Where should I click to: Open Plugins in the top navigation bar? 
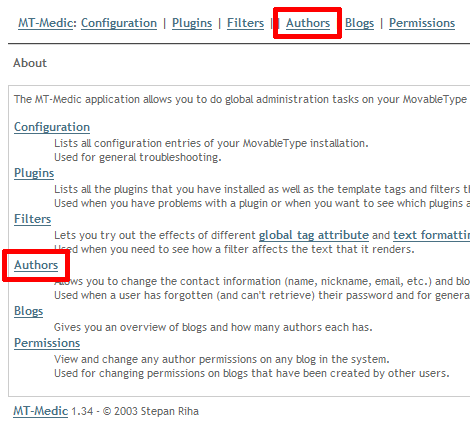click(192, 23)
